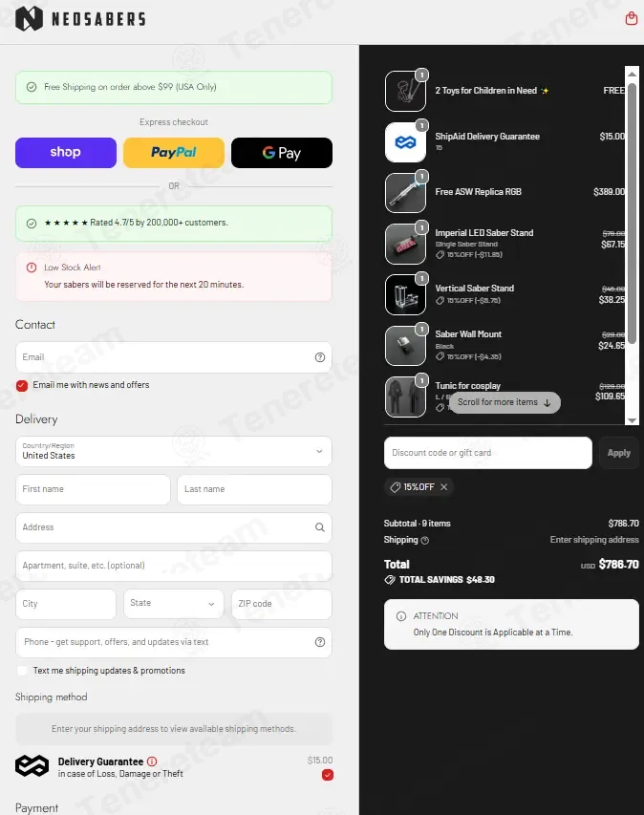Image resolution: width=644 pixels, height=815 pixels.
Task: Select the Apartment, suite field
Action: pyautogui.click(x=174, y=566)
